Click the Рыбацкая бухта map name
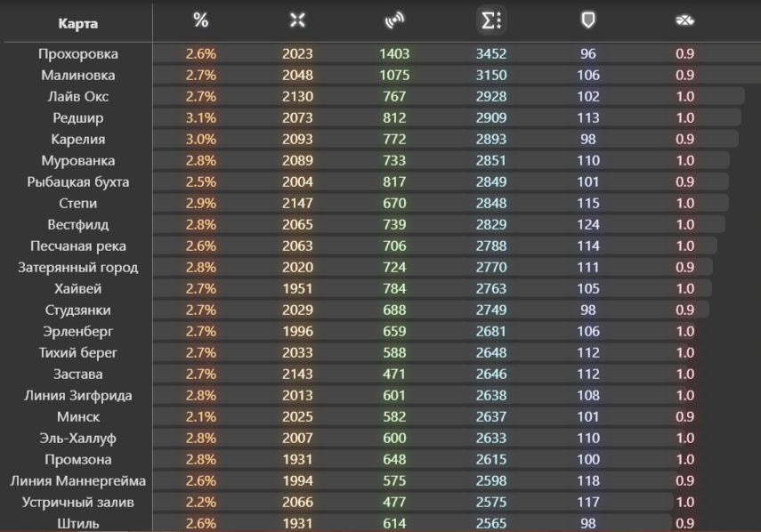761x532 pixels. (x=78, y=182)
